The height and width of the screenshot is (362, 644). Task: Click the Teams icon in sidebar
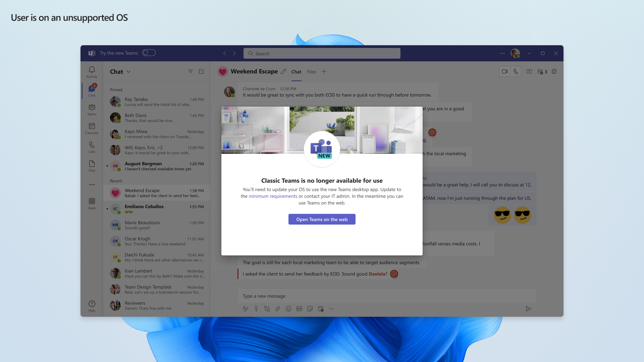92,110
